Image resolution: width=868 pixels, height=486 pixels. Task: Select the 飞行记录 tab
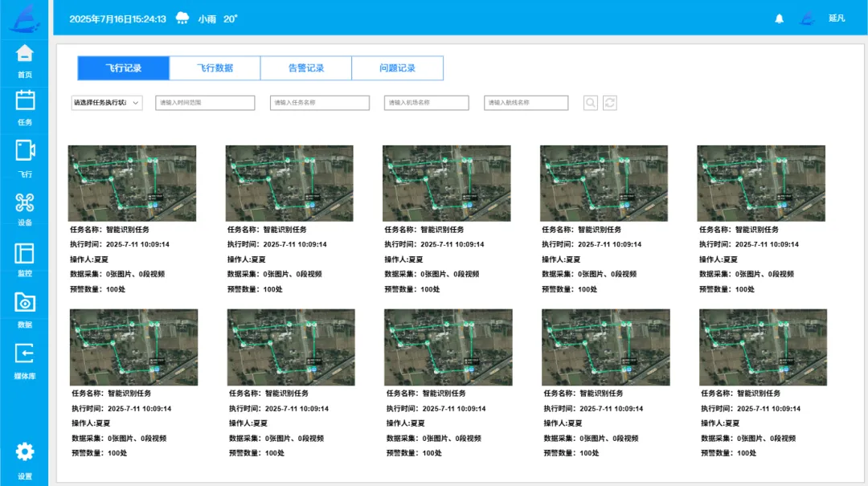(x=124, y=68)
